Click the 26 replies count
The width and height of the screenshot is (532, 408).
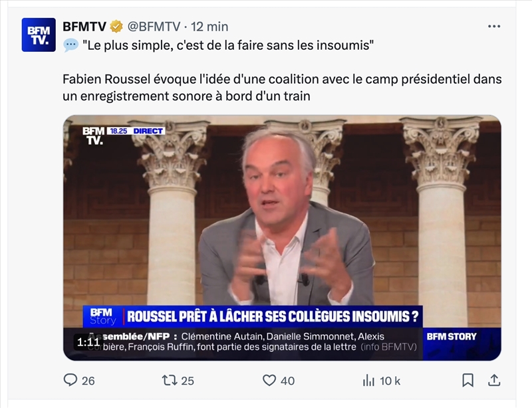(88, 381)
